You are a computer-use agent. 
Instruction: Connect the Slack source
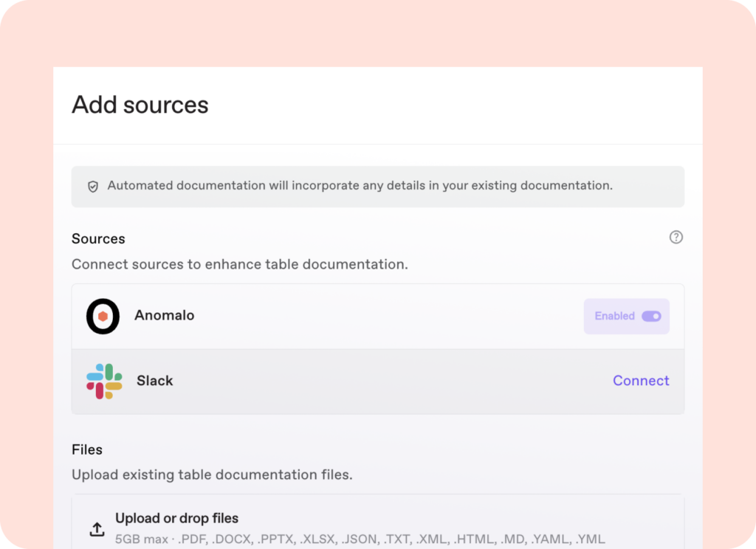(641, 381)
